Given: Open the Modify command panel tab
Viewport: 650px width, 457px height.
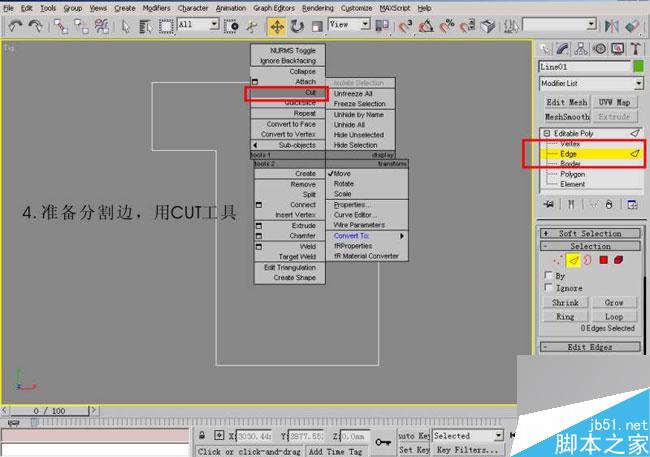Looking at the screenshot, I should [563, 49].
